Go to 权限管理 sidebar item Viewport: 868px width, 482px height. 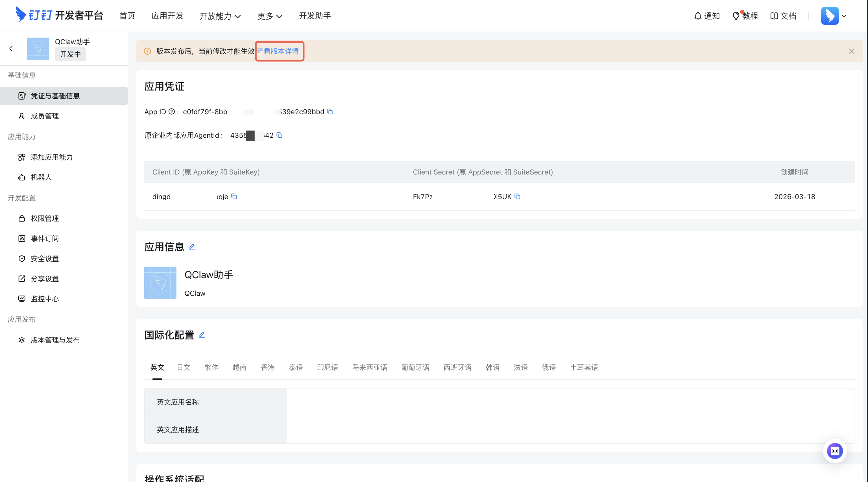(x=45, y=218)
